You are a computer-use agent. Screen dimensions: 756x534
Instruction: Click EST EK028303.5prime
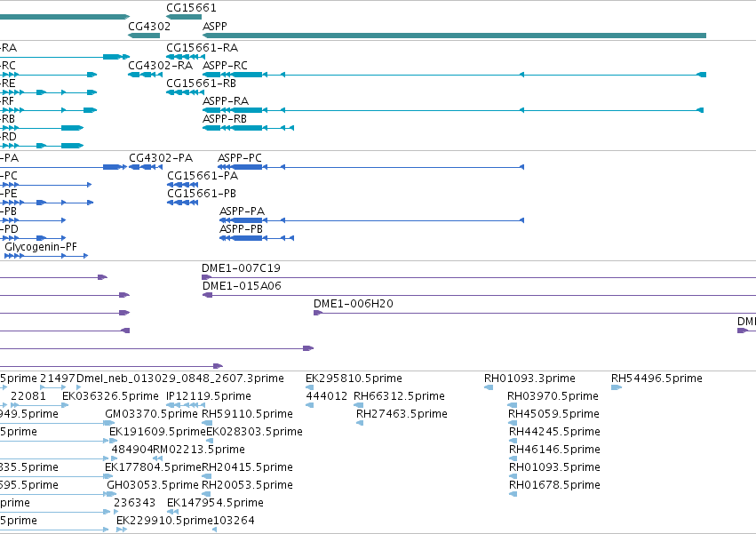pyautogui.click(x=255, y=432)
